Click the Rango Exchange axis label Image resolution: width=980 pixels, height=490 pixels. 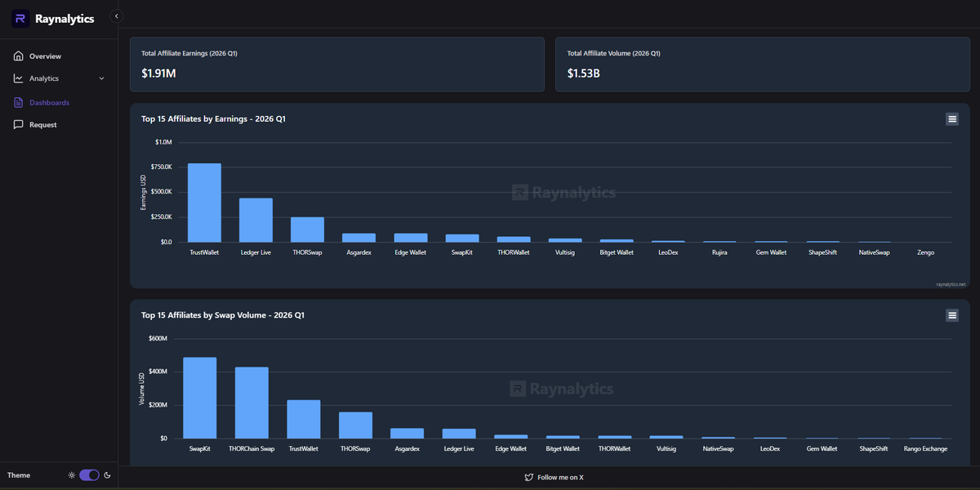coord(925,448)
